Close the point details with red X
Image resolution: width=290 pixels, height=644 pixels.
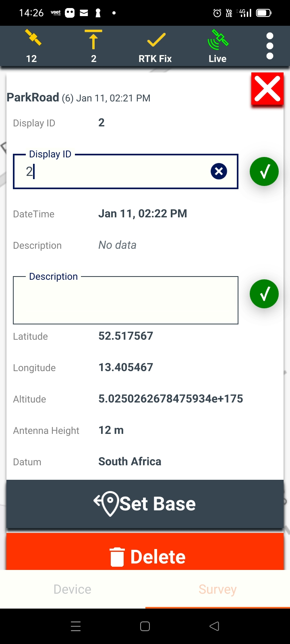point(267,89)
